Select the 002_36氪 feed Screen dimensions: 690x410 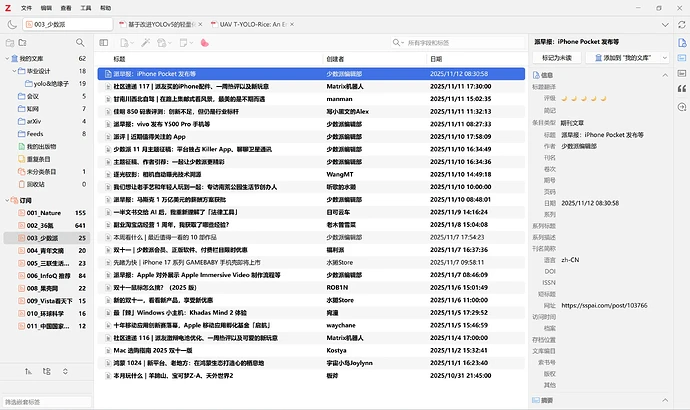(x=47, y=225)
